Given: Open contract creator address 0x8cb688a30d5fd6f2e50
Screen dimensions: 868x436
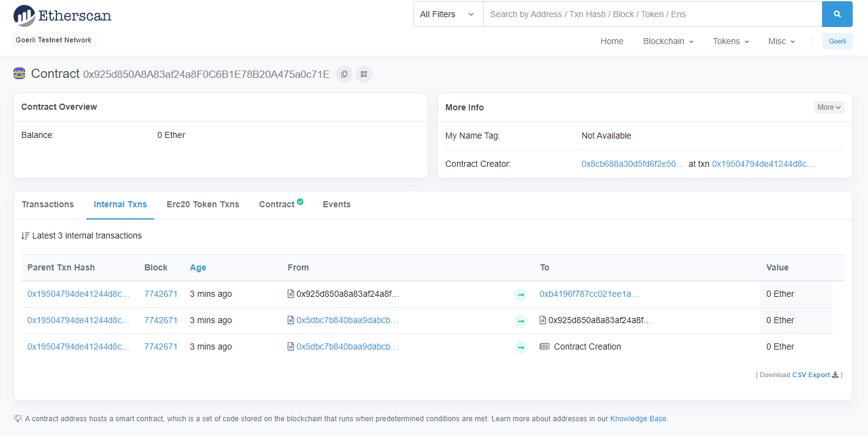Looking at the screenshot, I should (x=633, y=164).
